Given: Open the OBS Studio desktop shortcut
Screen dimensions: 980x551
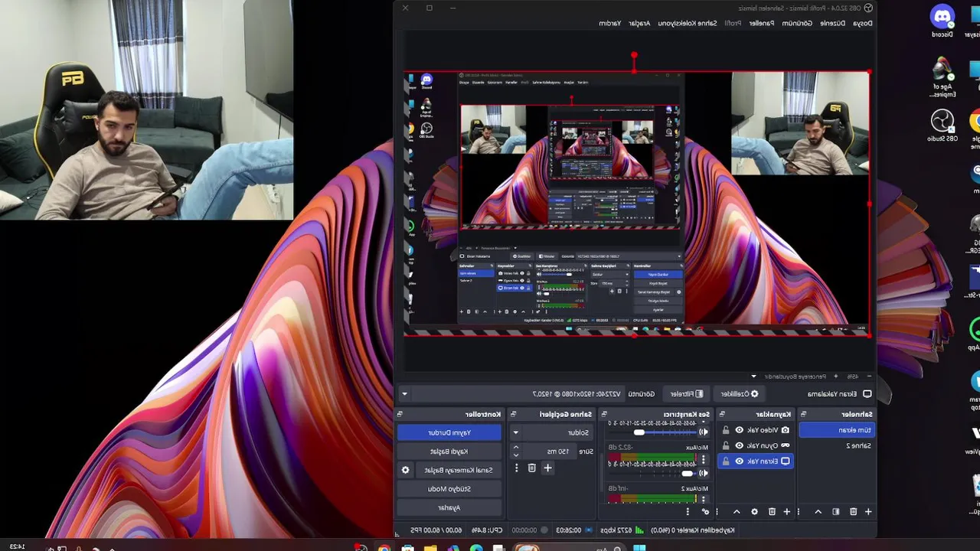Looking at the screenshot, I should coord(942,125).
